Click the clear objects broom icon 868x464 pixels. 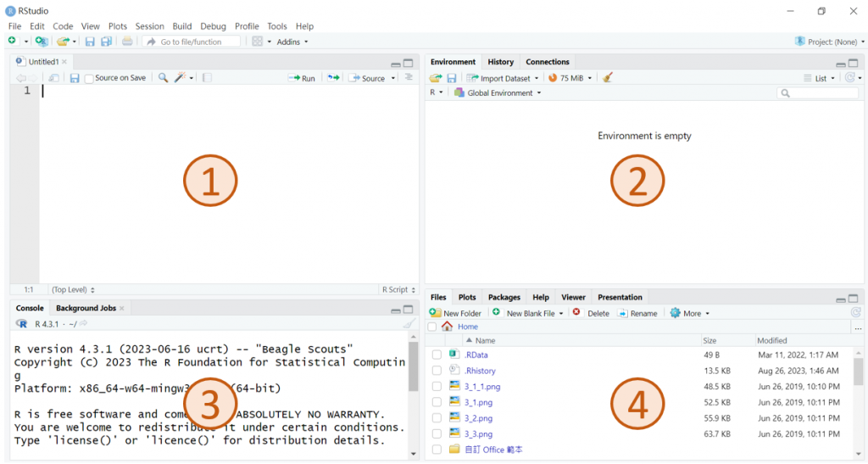tap(608, 78)
